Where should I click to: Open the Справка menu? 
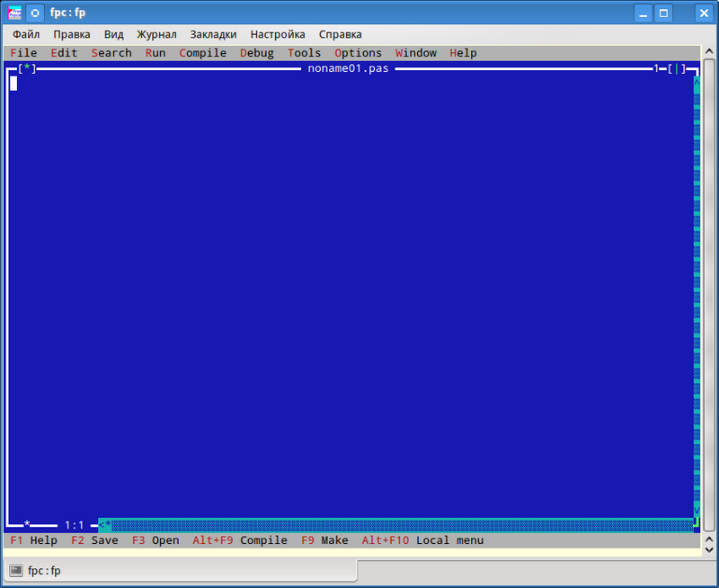pos(341,34)
